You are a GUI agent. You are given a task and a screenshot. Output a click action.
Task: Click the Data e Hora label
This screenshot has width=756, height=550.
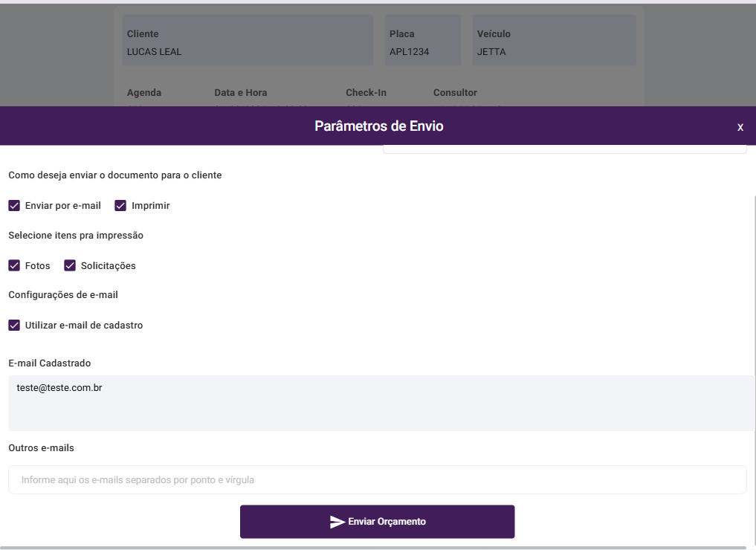(240, 93)
